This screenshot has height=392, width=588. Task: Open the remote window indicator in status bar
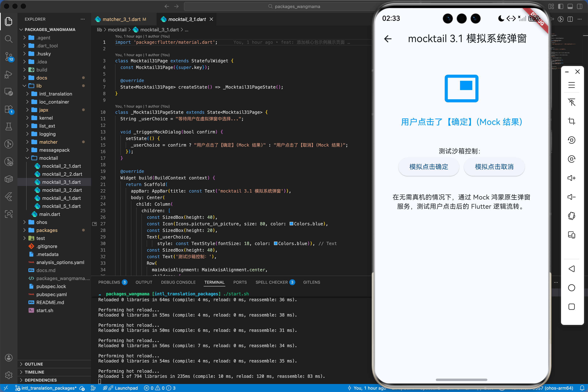[6, 388]
